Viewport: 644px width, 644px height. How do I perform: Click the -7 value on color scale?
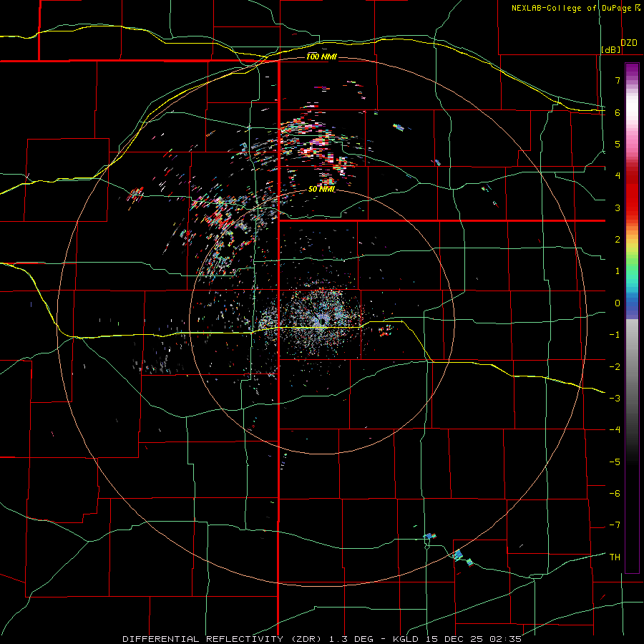(615, 525)
